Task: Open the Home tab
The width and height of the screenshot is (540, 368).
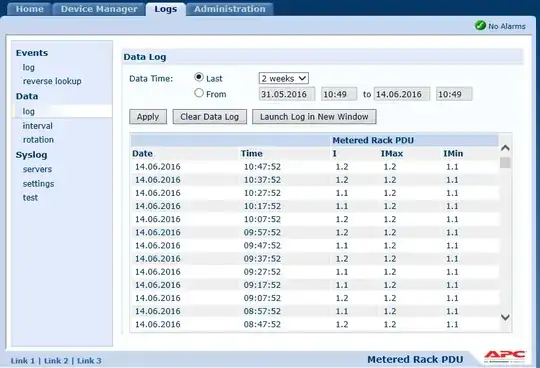Action: [30, 9]
